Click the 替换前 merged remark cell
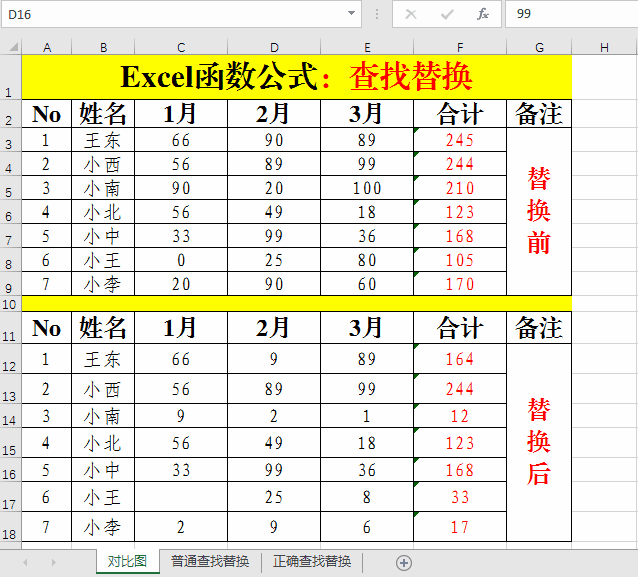Viewport: 638px width, 577px height. pyautogui.click(x=539, y=212)
